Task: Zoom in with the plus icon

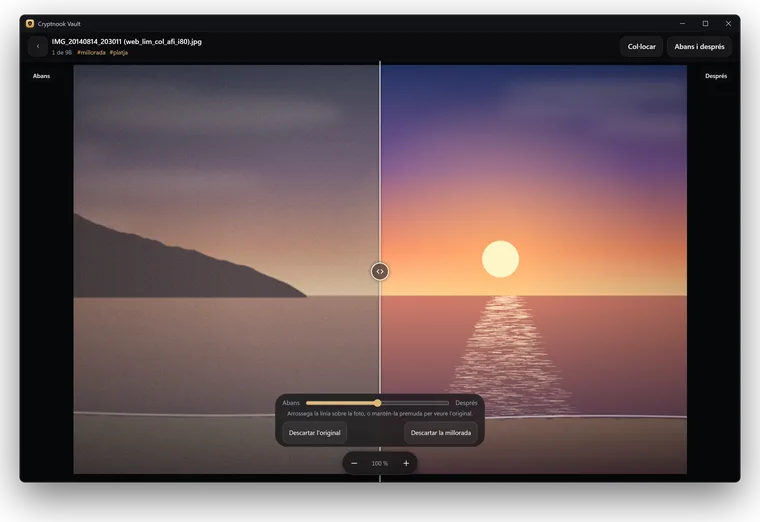Action: 406,463
